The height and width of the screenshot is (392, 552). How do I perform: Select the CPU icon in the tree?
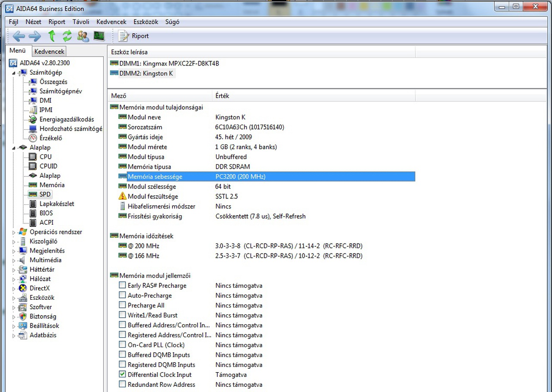pos(33,157)
